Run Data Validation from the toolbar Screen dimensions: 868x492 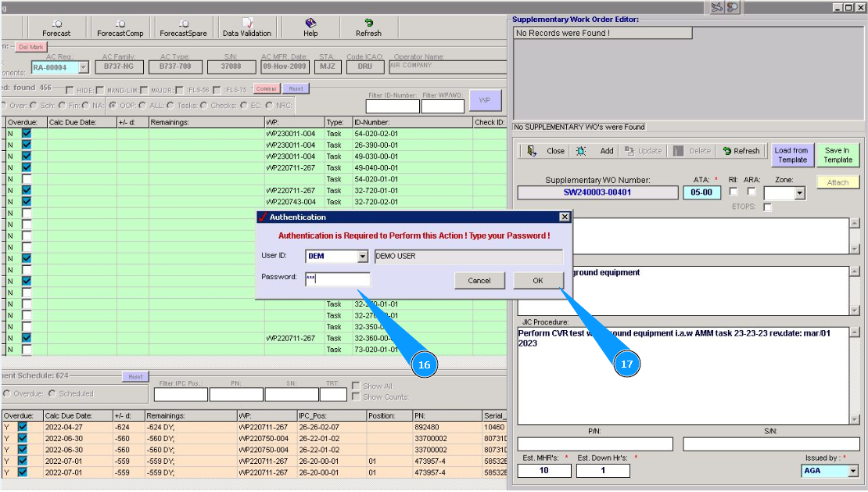[247, 27]
